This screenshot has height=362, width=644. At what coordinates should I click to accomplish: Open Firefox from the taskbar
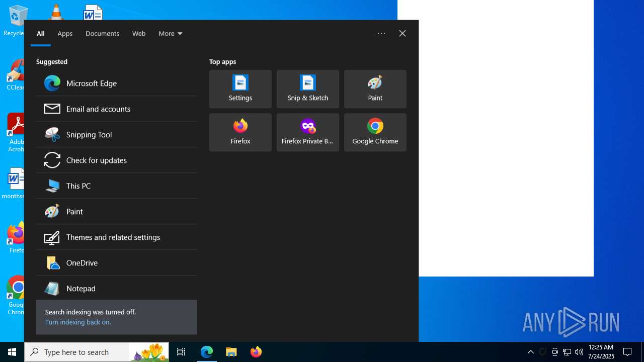[256, 352]
